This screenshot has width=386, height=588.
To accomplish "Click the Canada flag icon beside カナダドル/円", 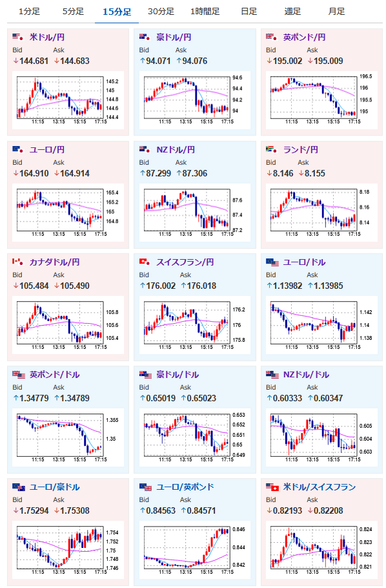I will 17,262.
